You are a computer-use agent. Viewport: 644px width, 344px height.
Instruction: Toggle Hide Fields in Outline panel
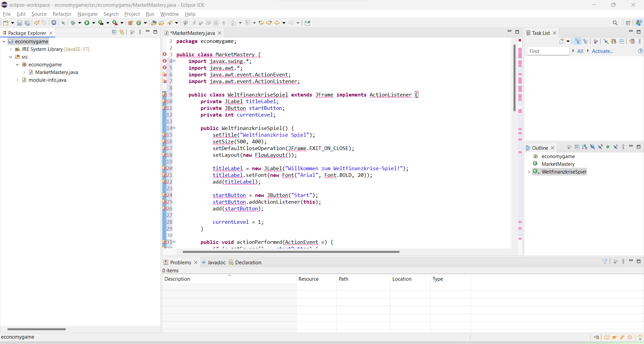pyautogui.click(x=592, y=147)
